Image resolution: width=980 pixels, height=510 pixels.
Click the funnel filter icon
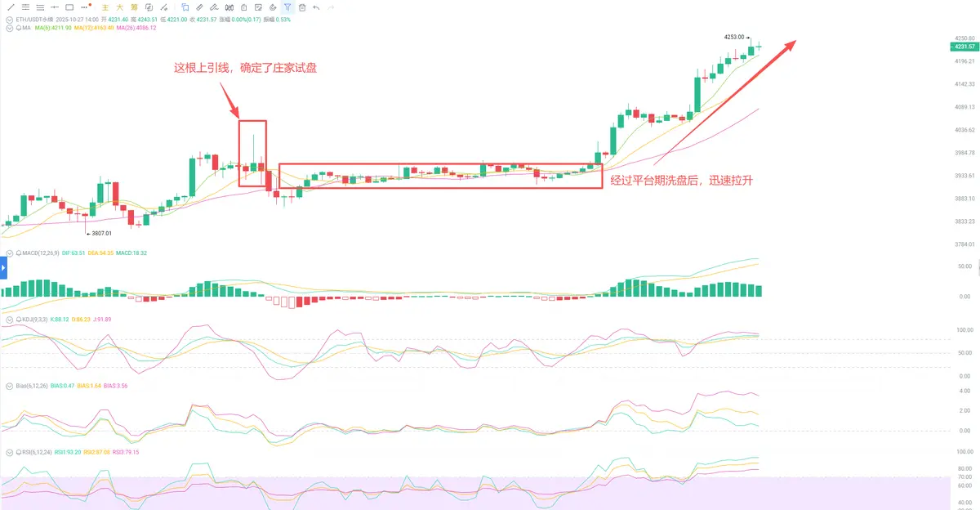pyautogui.click(x=287, y=7)
